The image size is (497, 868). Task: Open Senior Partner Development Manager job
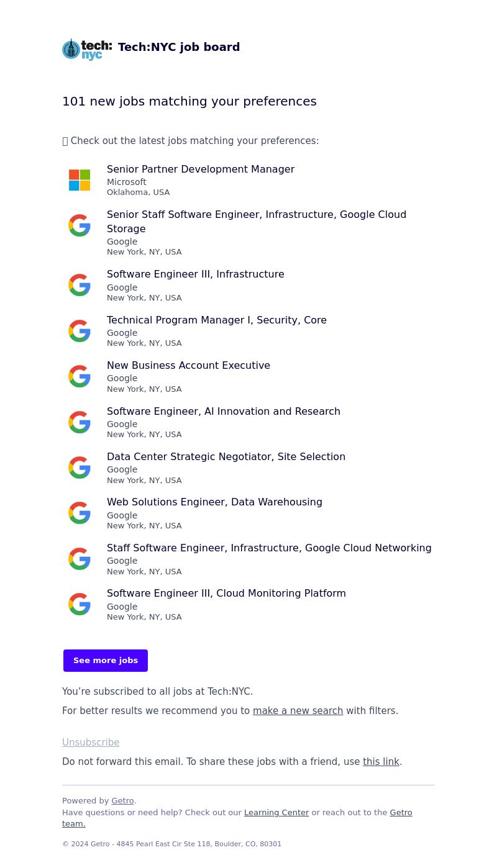[x=201, y=170]
